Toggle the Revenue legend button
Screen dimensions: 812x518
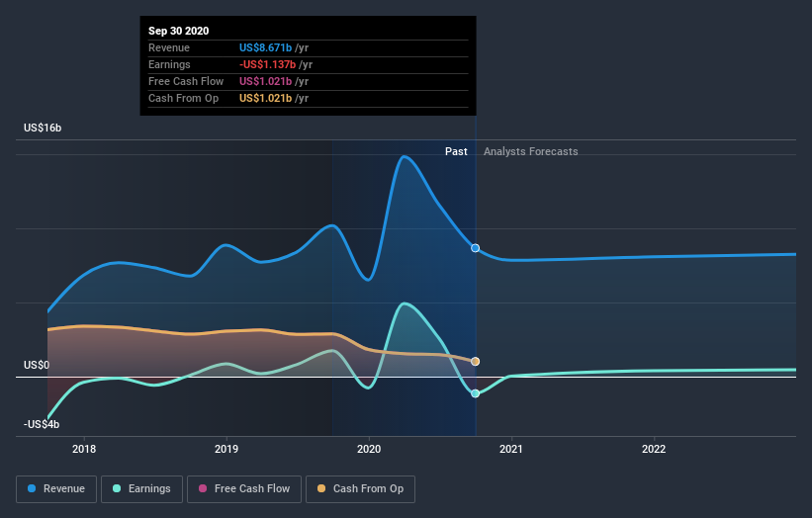point(56,489)
